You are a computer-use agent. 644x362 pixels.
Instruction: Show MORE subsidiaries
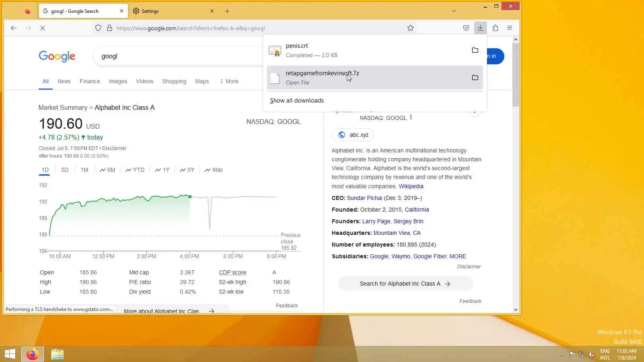pyautogui.click(x=458, y=256)
